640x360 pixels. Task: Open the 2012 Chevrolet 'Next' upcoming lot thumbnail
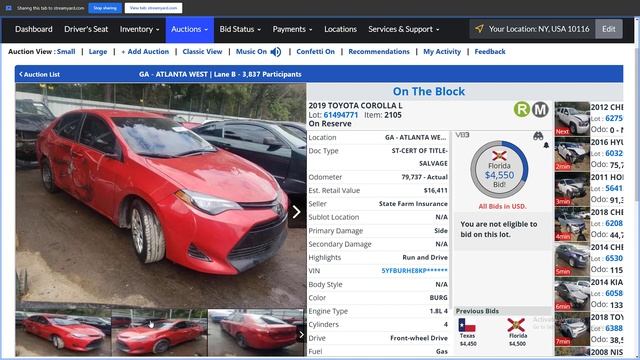click(x=572, y=119)
